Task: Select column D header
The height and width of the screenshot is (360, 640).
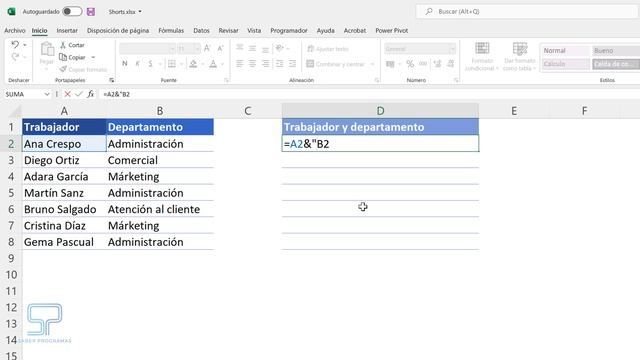Action: click(380, 111)
